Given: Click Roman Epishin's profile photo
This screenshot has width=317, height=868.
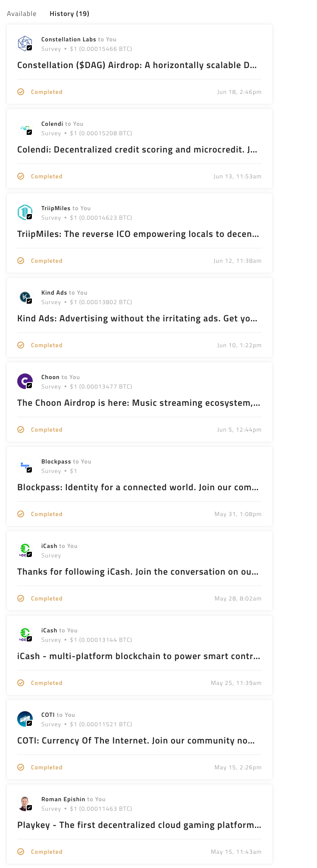Looking at the screenshot, I should coord(25,803).
